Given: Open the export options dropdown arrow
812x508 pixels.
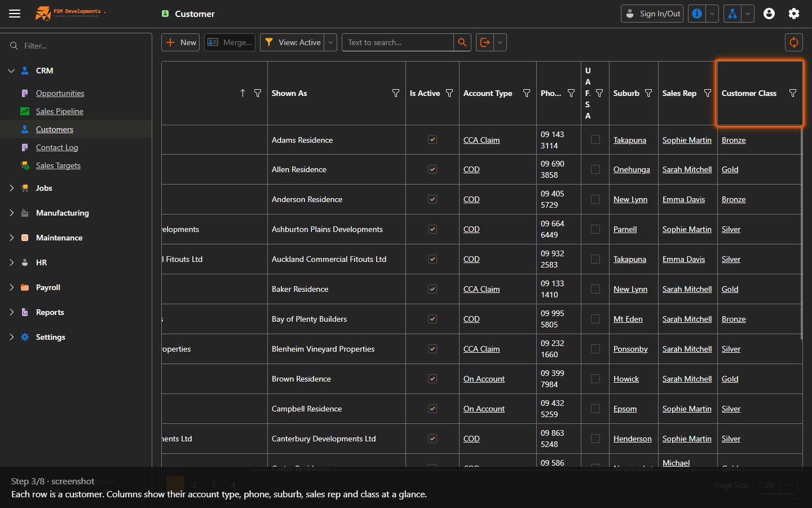Looking at the screenshot, I should [x=500, y=42].
